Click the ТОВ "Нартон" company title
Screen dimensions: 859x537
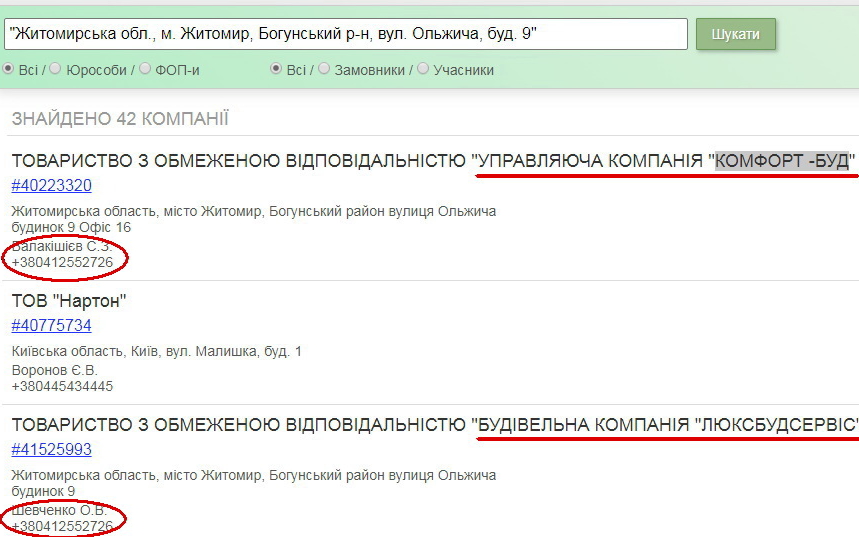(69, 301)
